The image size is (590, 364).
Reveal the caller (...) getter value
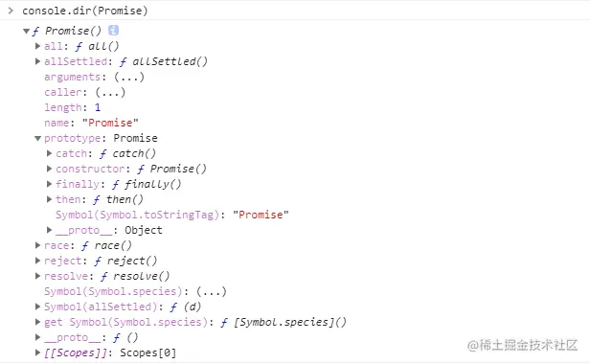tap(110, 92)
